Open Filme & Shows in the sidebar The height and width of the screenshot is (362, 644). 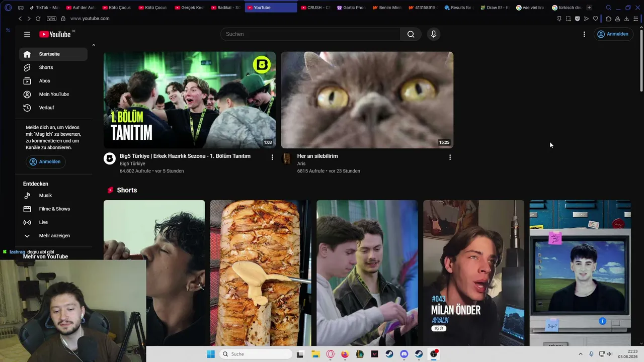(x=53, y=209)
